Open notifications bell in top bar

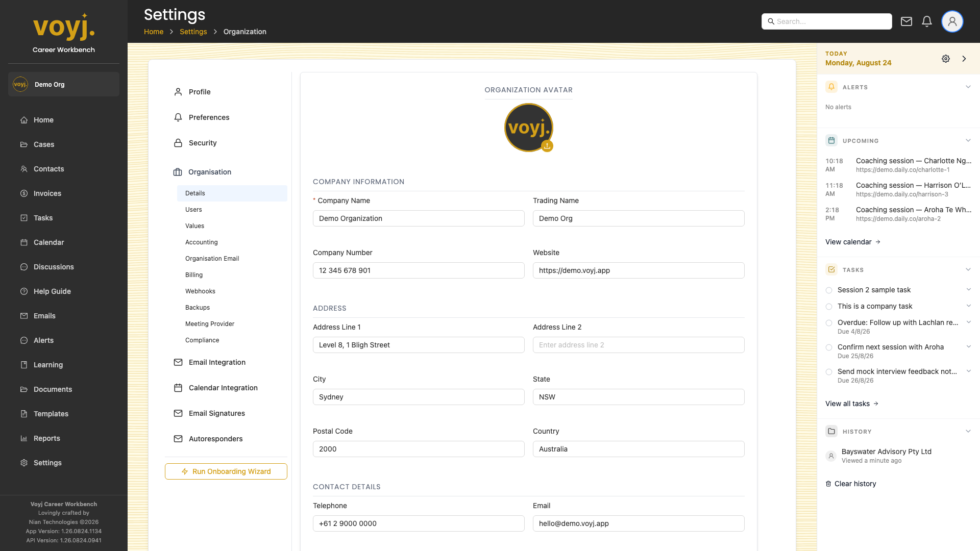(927, 21)
